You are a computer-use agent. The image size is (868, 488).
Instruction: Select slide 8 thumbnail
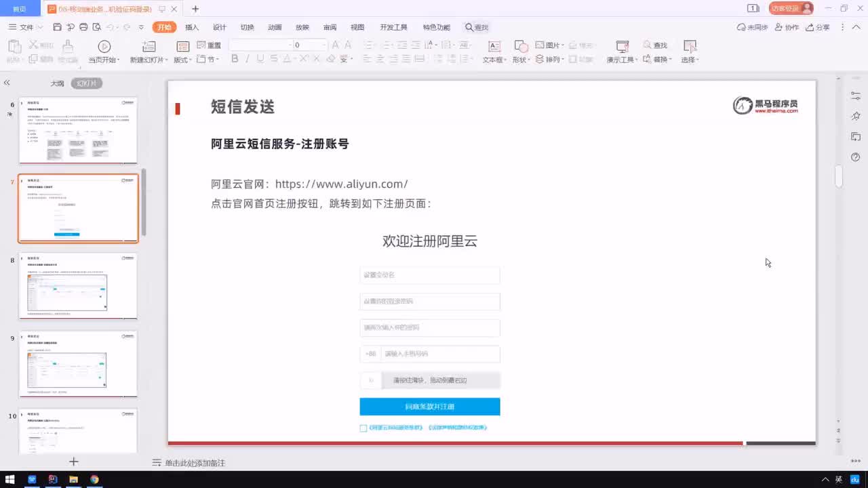[78, 285]
